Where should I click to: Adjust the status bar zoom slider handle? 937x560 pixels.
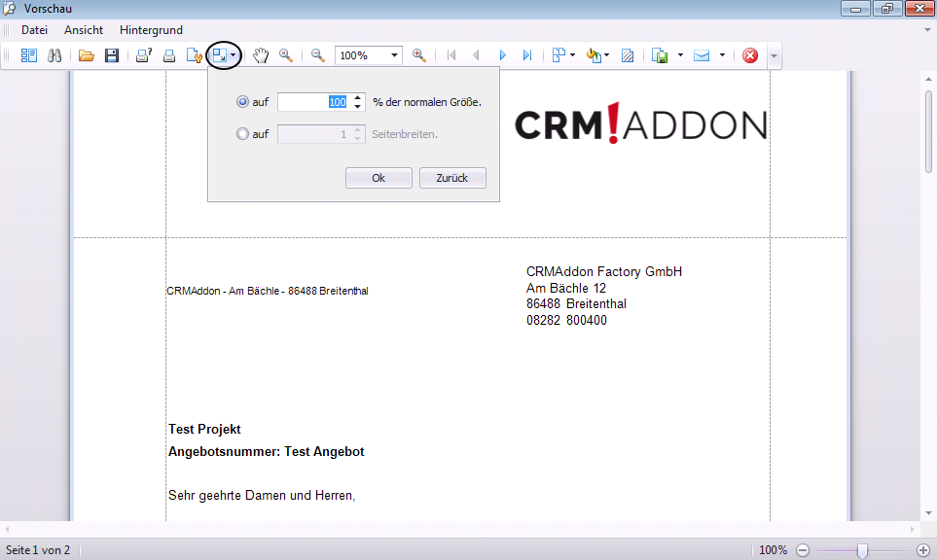862,550
